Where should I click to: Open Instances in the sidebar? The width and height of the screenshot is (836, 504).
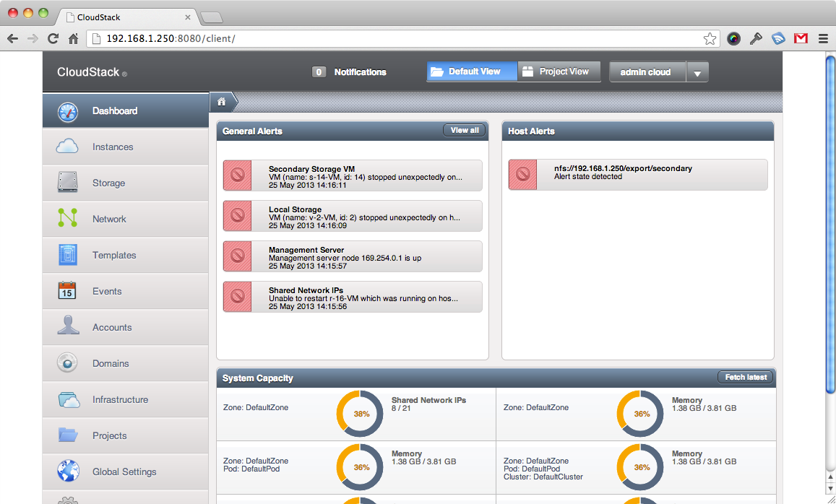point(126,147)
